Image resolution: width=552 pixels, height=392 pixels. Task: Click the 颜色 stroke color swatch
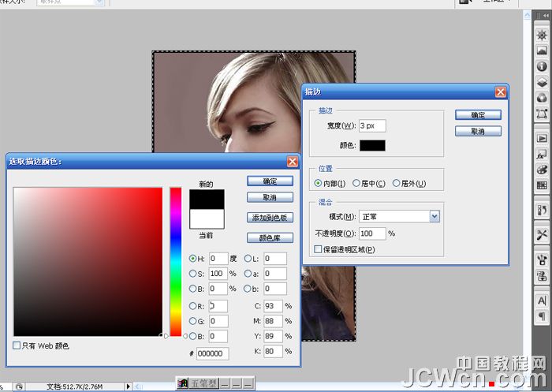(x=372, y=145)
